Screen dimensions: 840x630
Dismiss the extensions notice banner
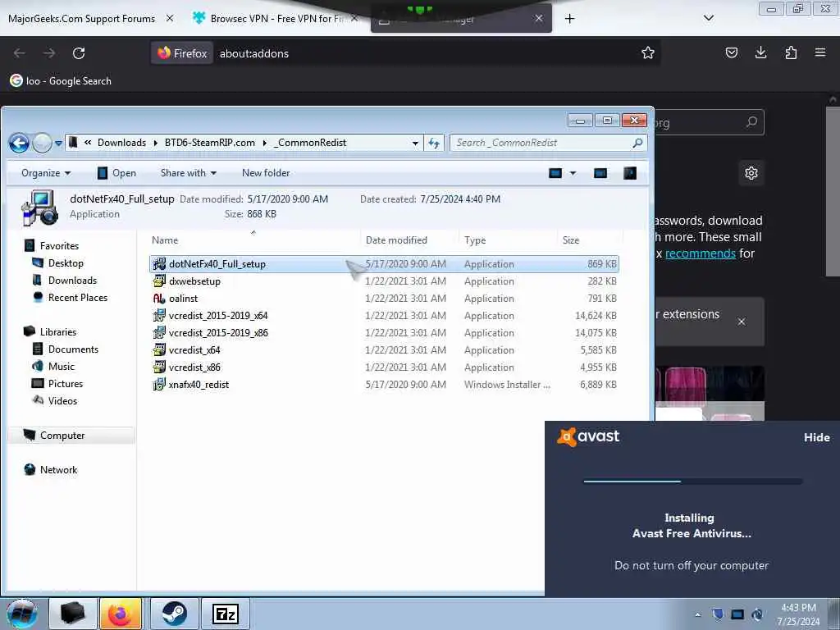(742, 322)
